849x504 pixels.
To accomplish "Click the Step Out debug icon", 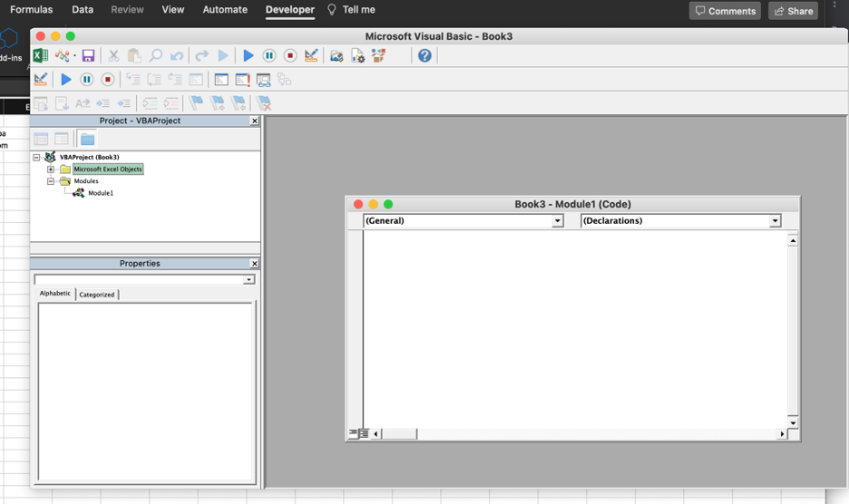I will click(x=175, y=80).
